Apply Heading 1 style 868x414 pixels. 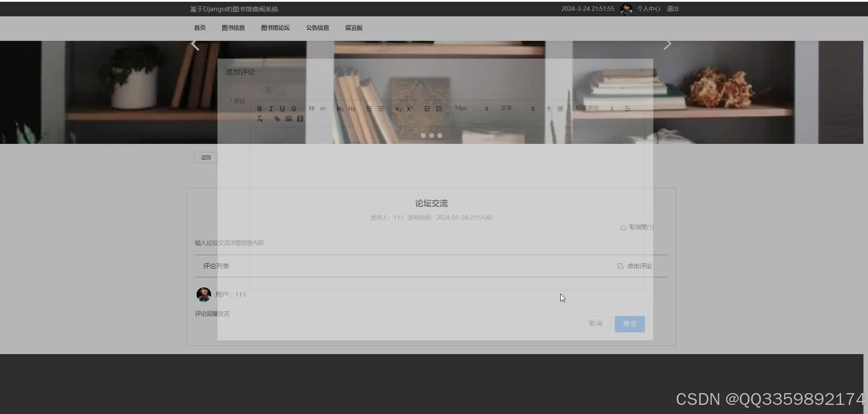coord(340,108)
